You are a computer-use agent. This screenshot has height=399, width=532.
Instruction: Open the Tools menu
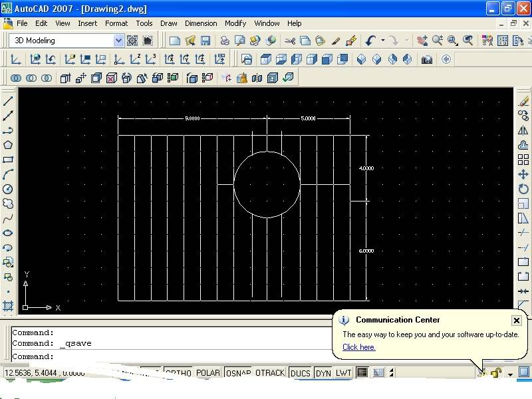point(144,23)
